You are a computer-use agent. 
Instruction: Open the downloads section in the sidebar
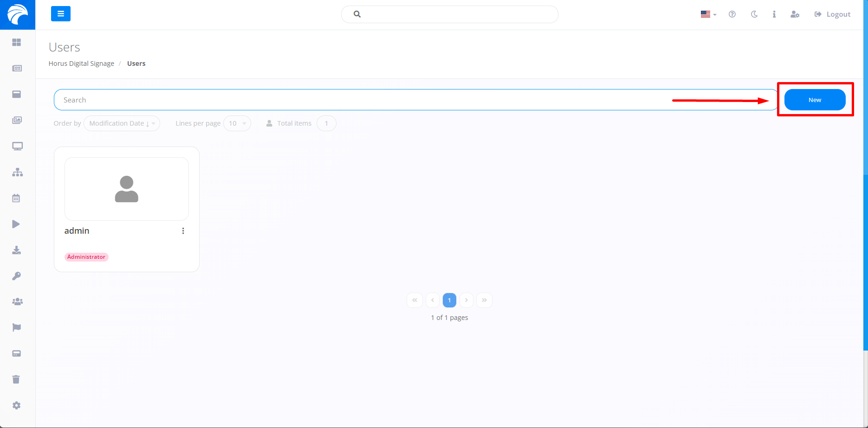click(17, 250)
